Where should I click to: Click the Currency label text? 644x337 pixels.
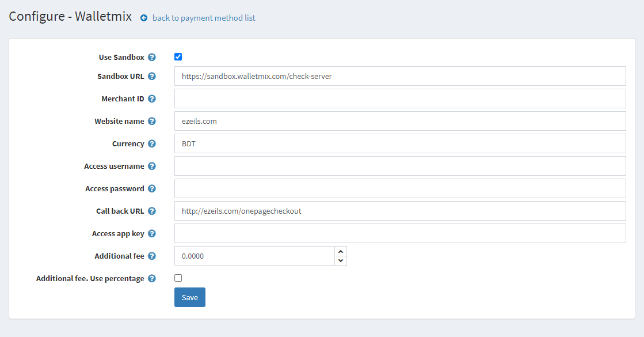coord(128,144)
